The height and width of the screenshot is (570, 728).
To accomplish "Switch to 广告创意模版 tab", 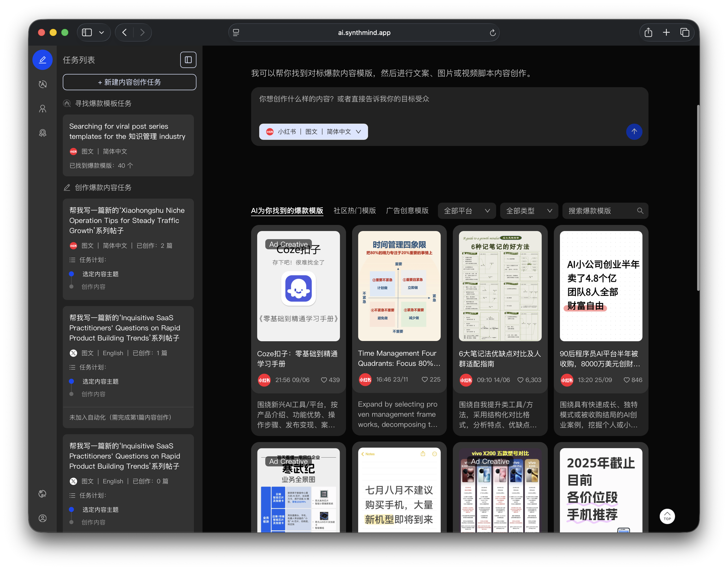I will 407,211.
